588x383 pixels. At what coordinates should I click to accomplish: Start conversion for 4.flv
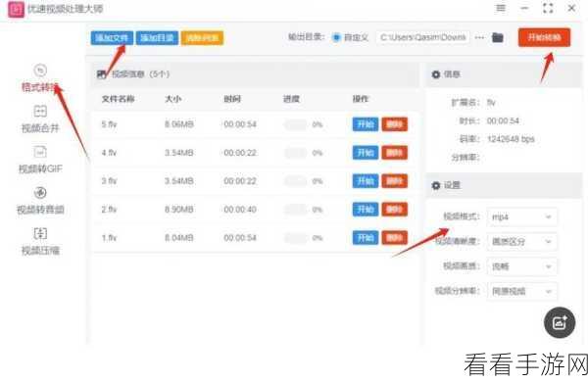tap(366, 153)
